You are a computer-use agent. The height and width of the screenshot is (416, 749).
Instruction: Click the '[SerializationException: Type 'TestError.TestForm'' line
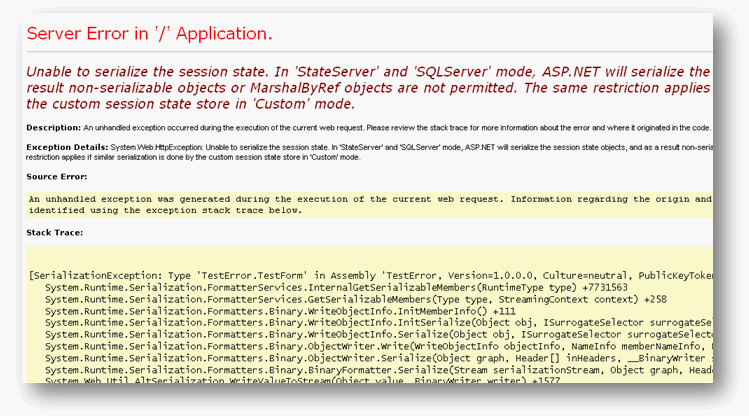(371, 276)
